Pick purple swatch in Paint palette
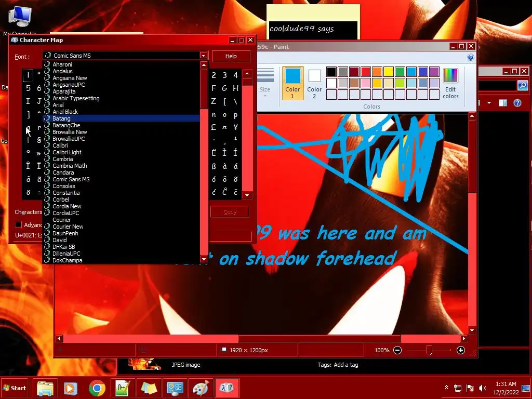Screen dimensions: 532x399 [x=434, y=72]
